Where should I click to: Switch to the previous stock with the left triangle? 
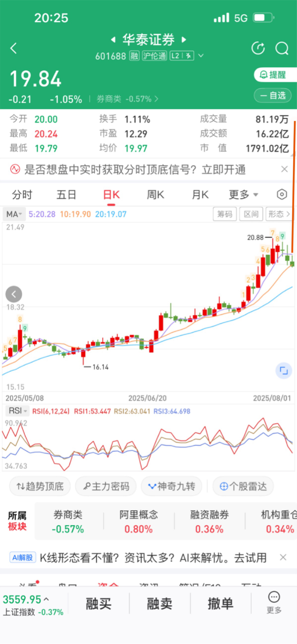(113, 39)
